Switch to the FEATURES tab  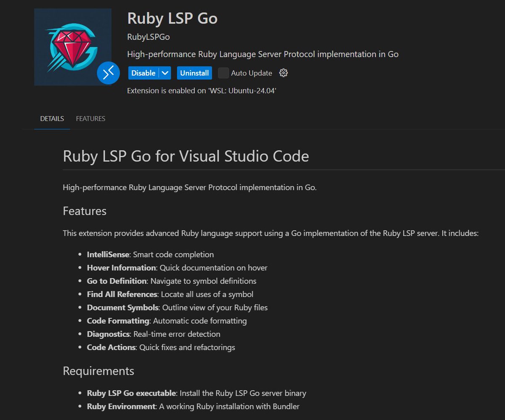(x=90, y=119)
